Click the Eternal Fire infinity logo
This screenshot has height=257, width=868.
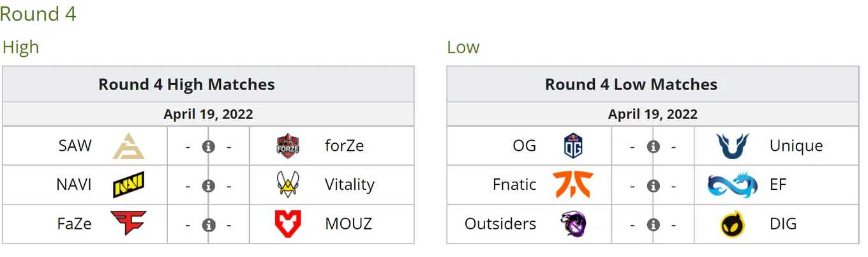coord(732,185)
